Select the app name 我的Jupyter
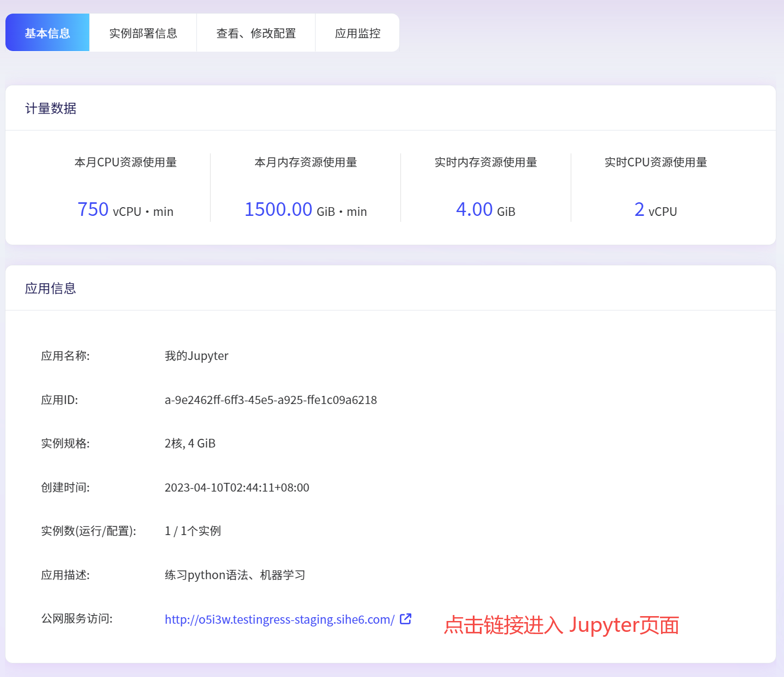The image size is (784, 677). click(x=196, y=356)
